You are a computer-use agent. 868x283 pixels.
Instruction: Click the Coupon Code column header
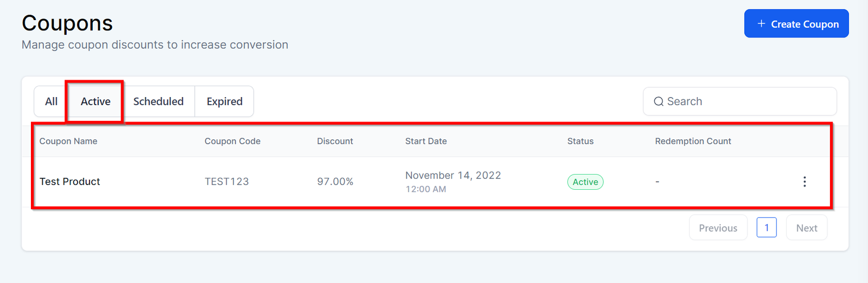click(232, 141)
